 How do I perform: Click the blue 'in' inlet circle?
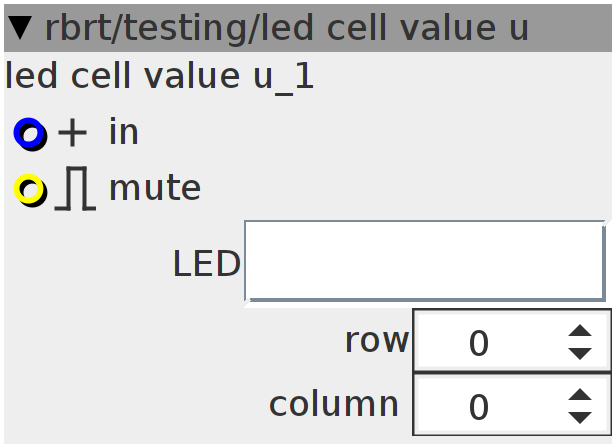(x=29, y=132)
